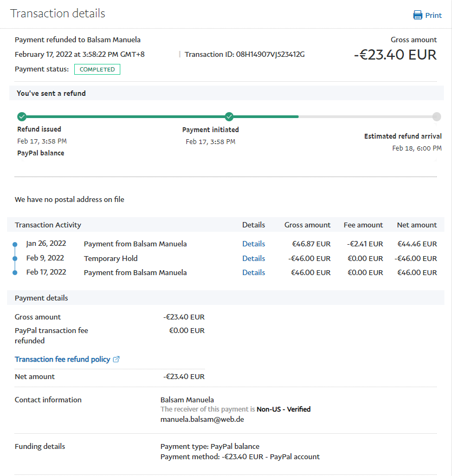Click the Refund issued green checkmark
The height and width of the screenshot is (476, 452).
click(22, 116)
